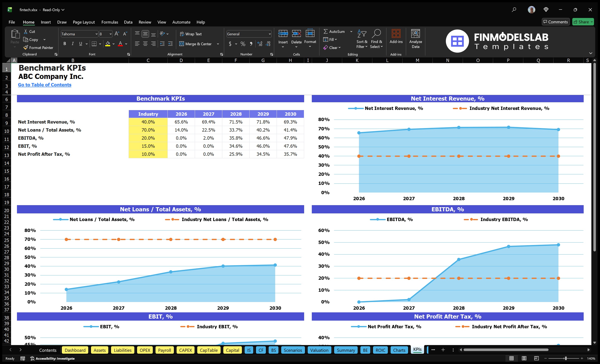Switch to Page Layout view toggle

click(x=524, y=358)
